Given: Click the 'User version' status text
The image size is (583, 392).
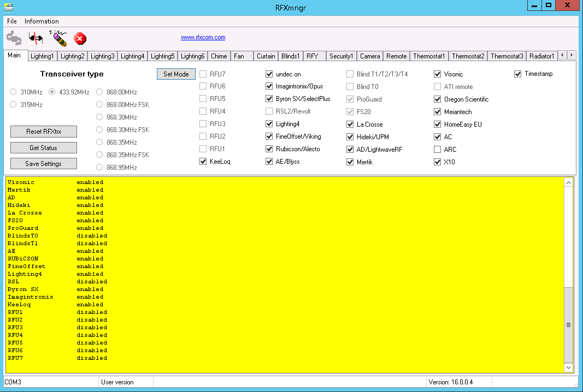Looking at the screenshot, I should pos(117,382).
